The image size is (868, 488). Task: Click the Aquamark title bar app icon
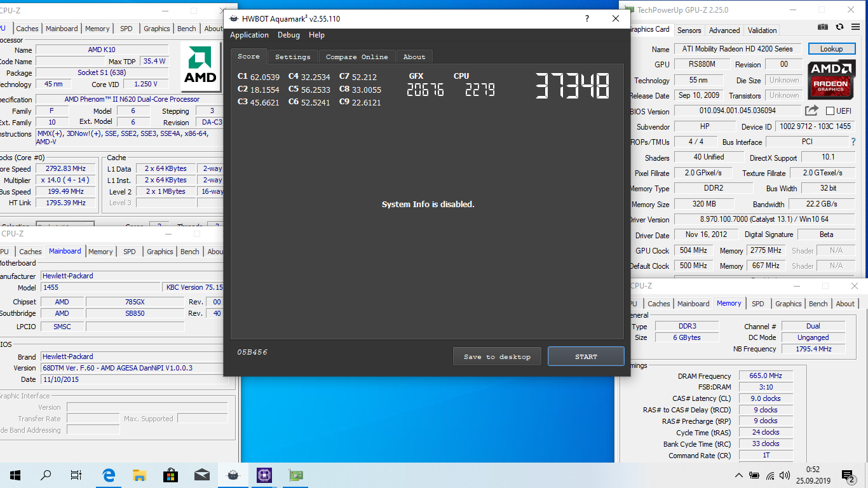tap(234, 18)
